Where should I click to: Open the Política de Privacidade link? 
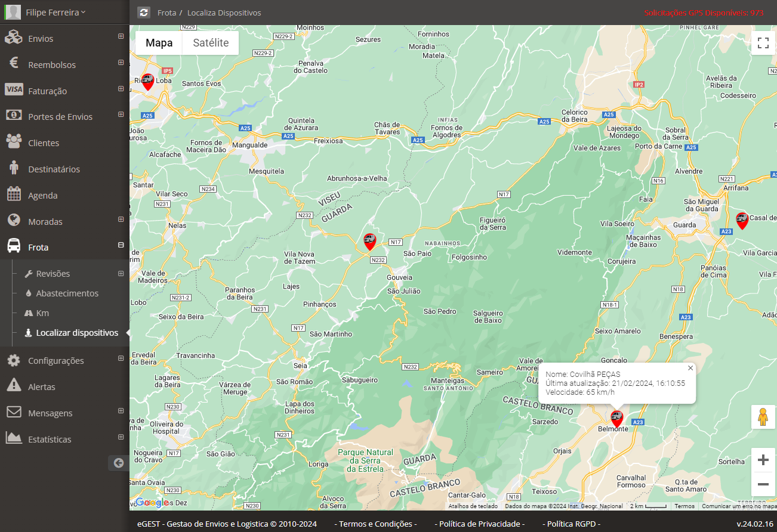click(480, 524)
